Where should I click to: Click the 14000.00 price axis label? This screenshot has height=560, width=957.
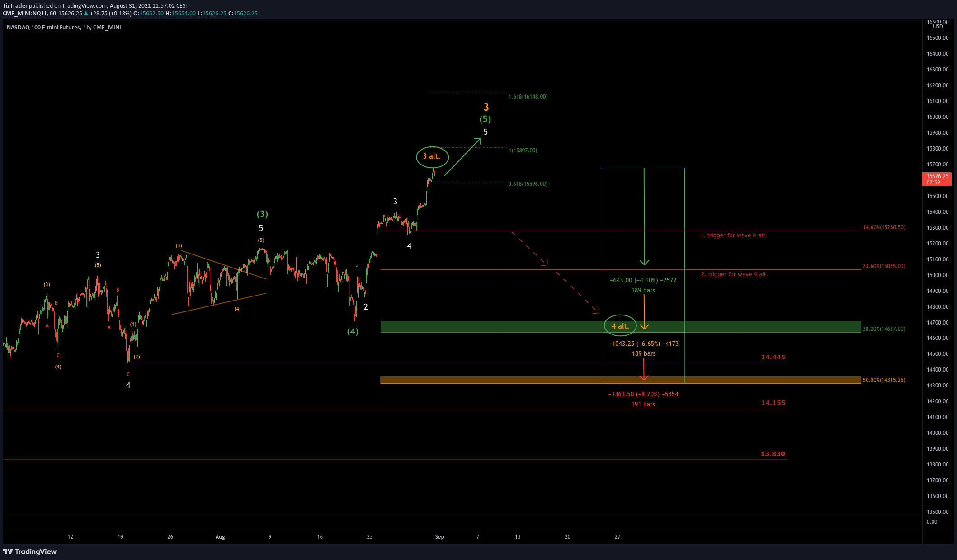(938, 433)
